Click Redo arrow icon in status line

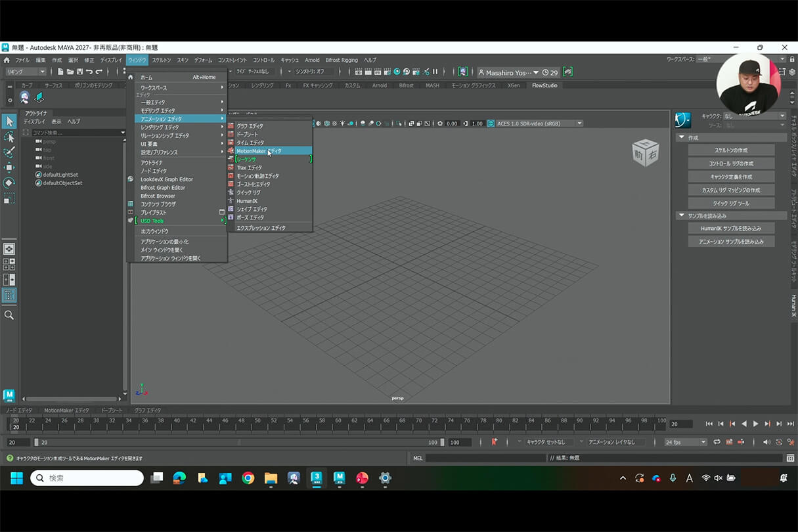tap(99, 72)
